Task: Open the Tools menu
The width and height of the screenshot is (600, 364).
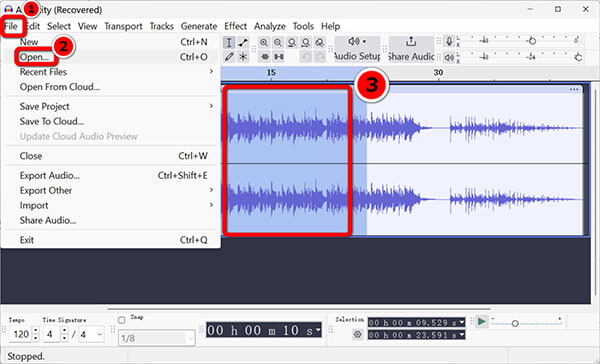Action: pos(303,26)
